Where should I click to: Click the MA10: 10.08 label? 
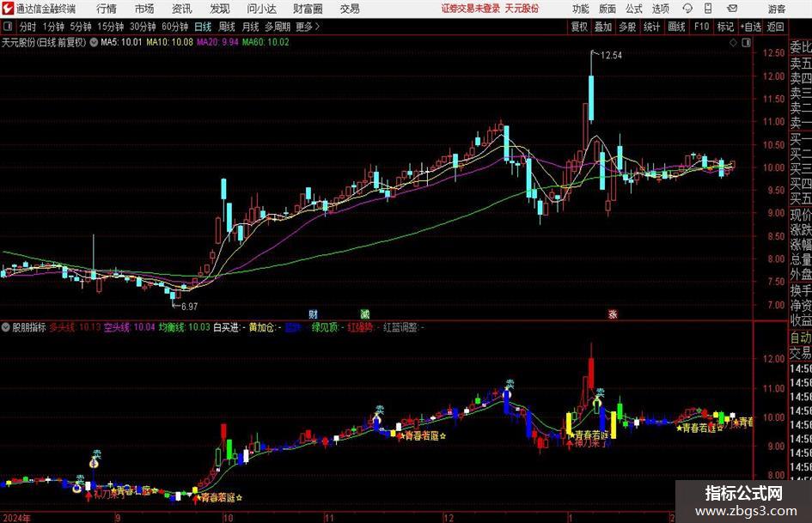169,42
